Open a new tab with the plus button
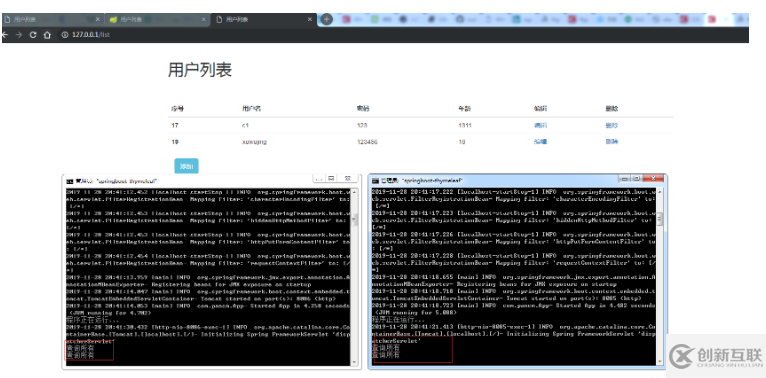Viewport: 766px width, 378px height. (327, 20)
